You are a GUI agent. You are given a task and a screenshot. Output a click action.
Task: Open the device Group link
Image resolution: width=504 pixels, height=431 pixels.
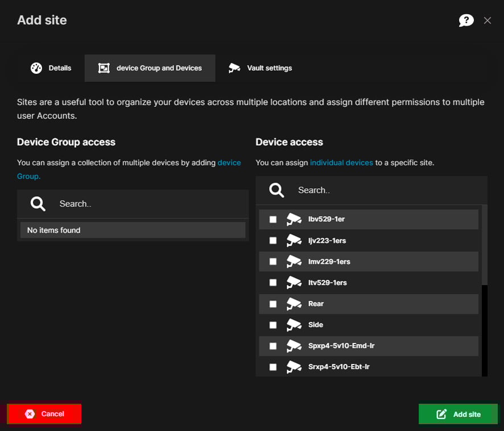coord(229,163)
